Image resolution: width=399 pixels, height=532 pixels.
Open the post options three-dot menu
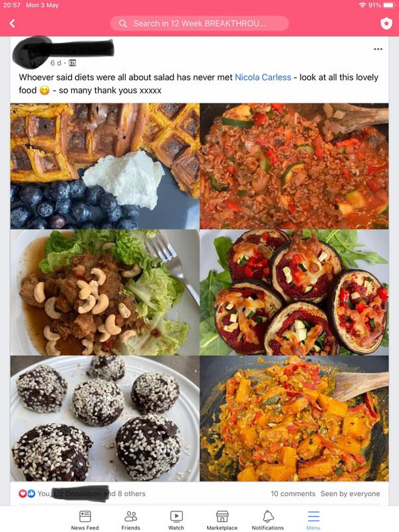(x=378, y=49)
